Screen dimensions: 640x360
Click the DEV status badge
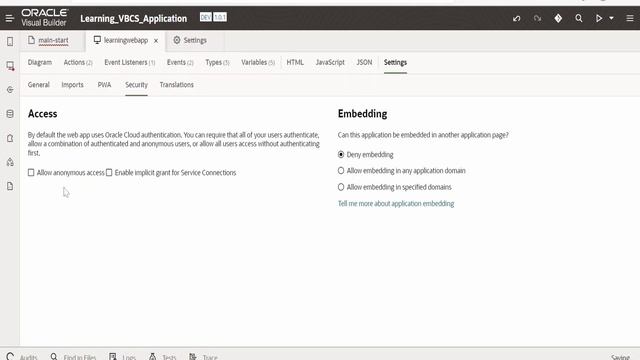click(205, 17)
